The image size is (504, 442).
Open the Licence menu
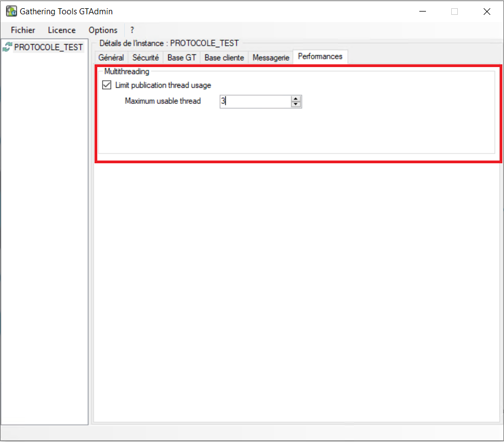[x=62, y=30]
